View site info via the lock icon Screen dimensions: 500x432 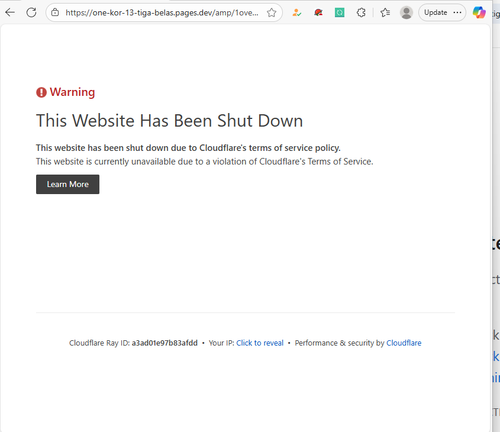[55, 13]
